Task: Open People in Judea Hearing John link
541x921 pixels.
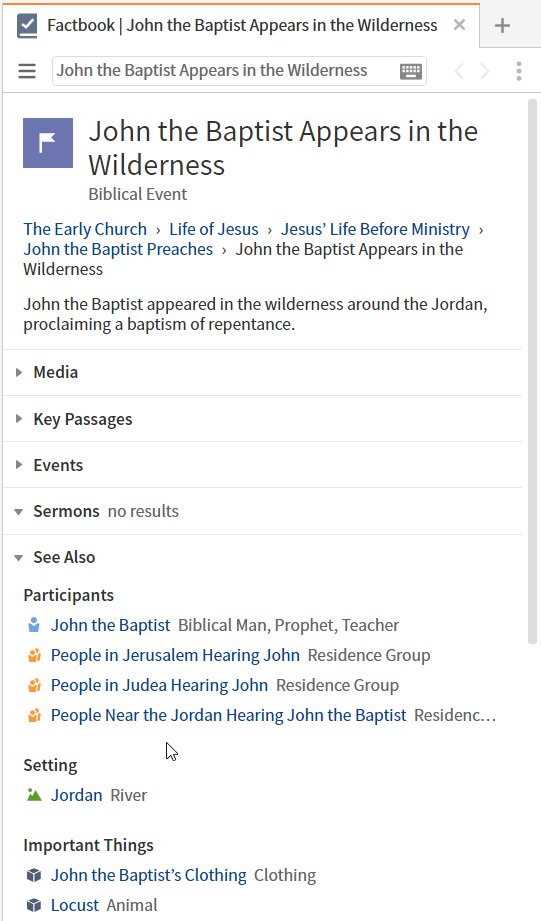Action: (159, 685)
